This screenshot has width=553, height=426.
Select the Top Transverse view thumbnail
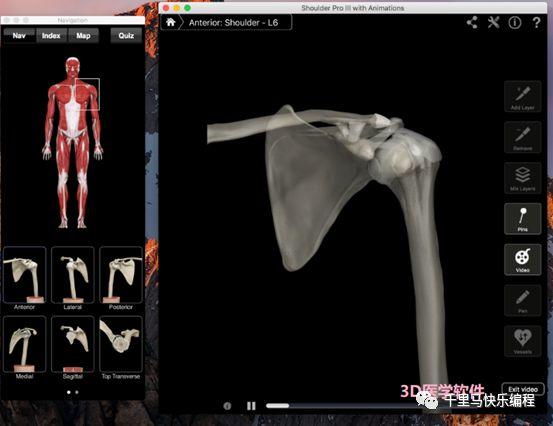pos(121,344)
